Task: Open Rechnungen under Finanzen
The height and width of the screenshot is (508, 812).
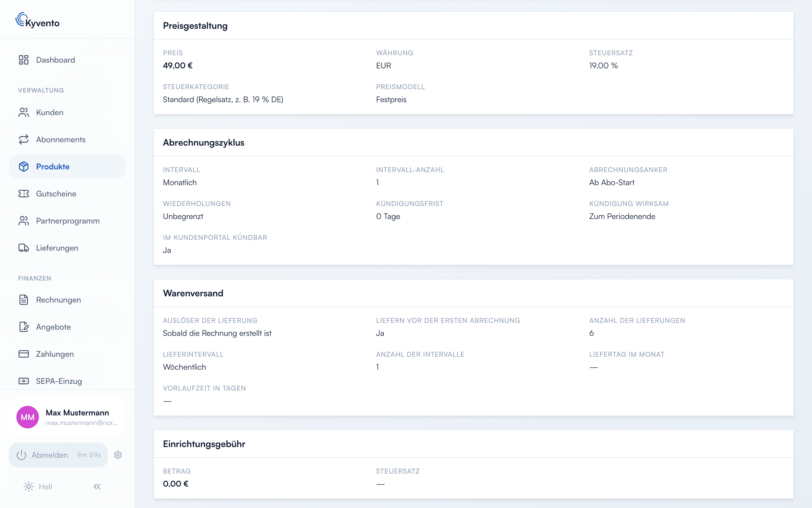Action: (x=67, y=300)
